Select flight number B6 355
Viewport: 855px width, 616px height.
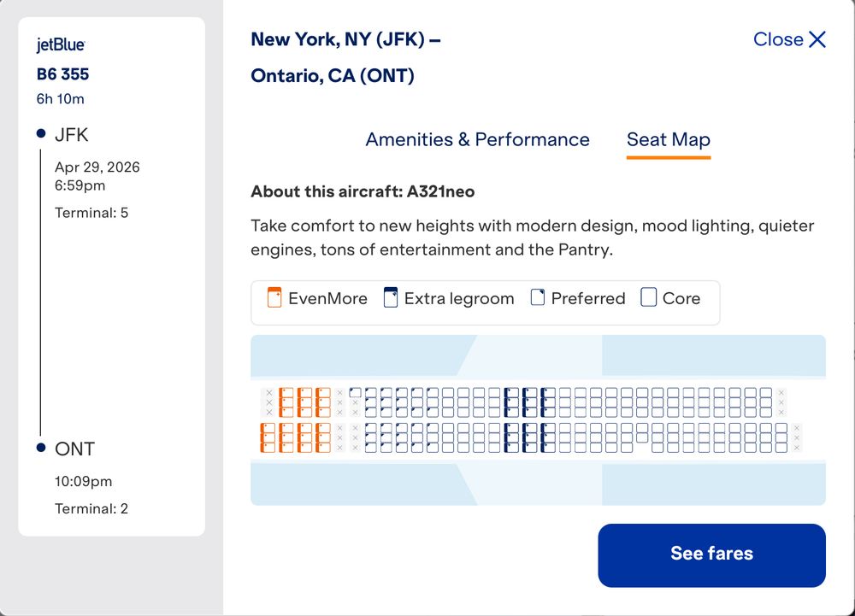62,74
